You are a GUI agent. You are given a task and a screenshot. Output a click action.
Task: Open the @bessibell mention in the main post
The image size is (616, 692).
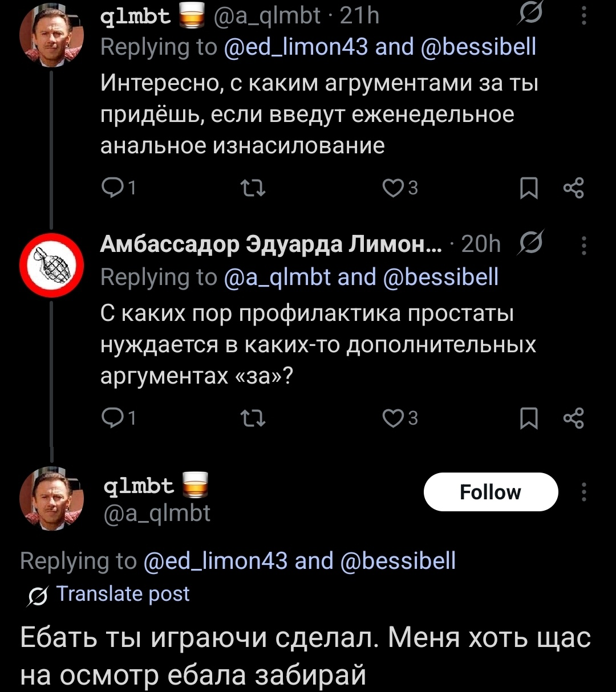398,561
